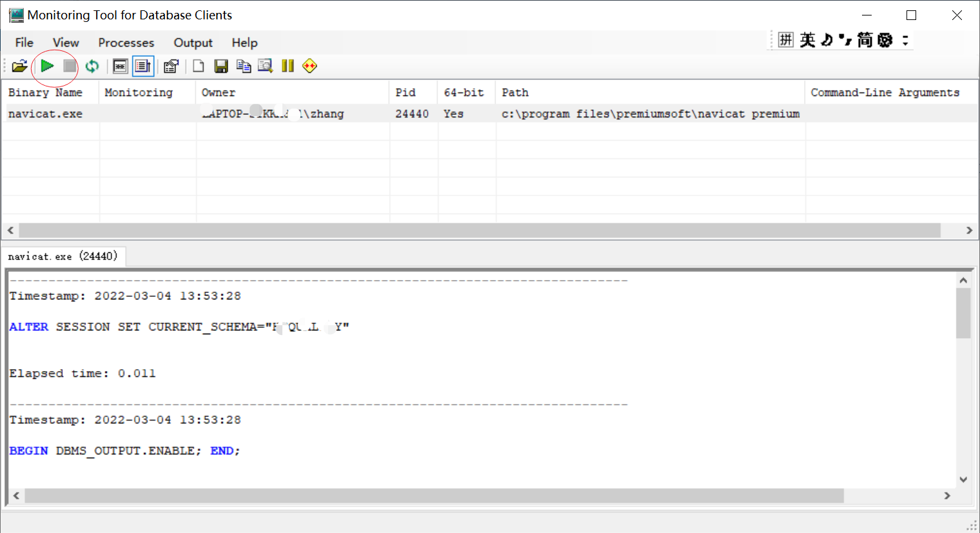Toggle the highlighted list view mode

142,65
